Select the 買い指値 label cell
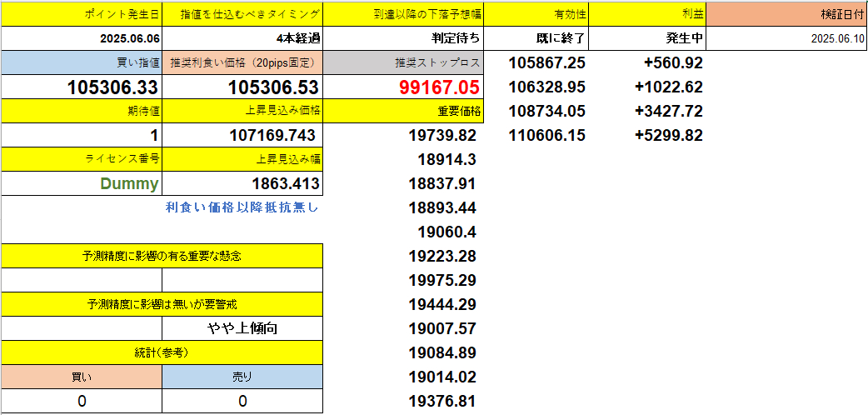Image resolution: width=868 pixels, height=415 pixels. tap(82, 62)
